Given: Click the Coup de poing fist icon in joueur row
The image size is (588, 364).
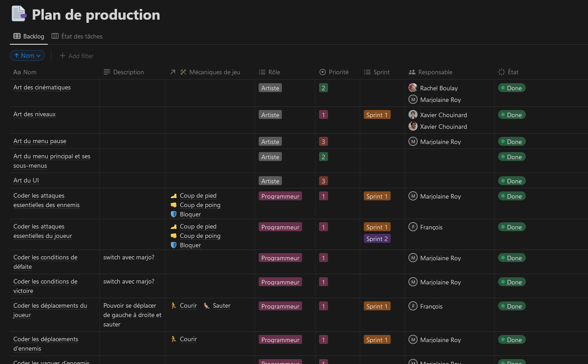Looking at the screenshot, I should pos(174,236).
